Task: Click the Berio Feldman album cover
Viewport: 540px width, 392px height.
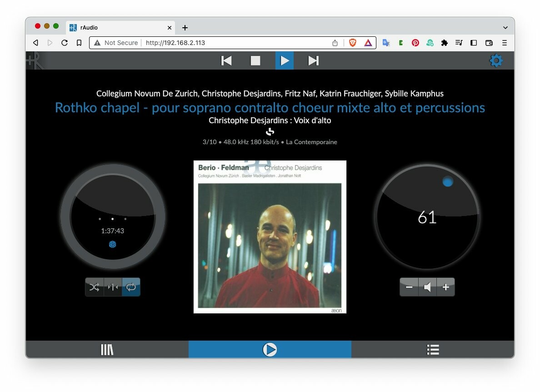Action: [x=270, y=237]
